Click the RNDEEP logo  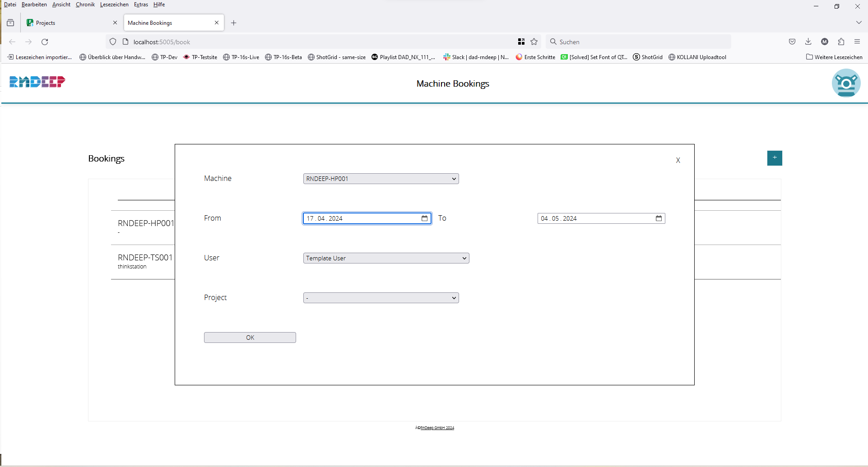37,82
